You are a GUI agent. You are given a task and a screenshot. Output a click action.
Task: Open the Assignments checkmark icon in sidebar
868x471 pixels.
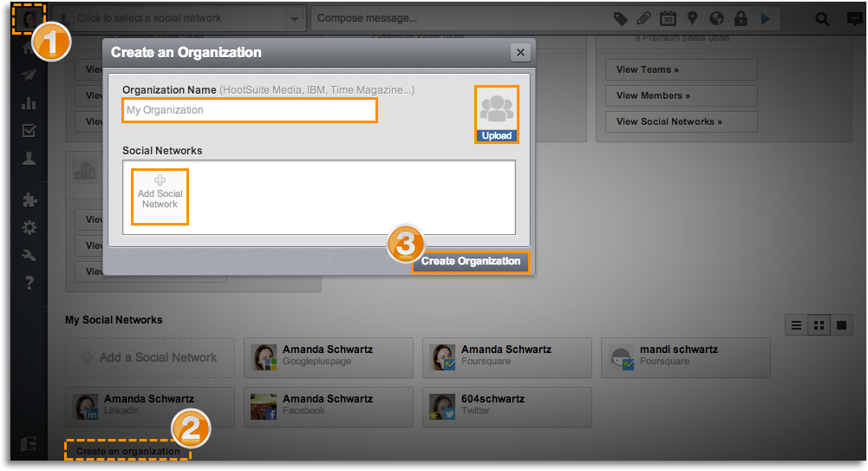coord(29,131)
